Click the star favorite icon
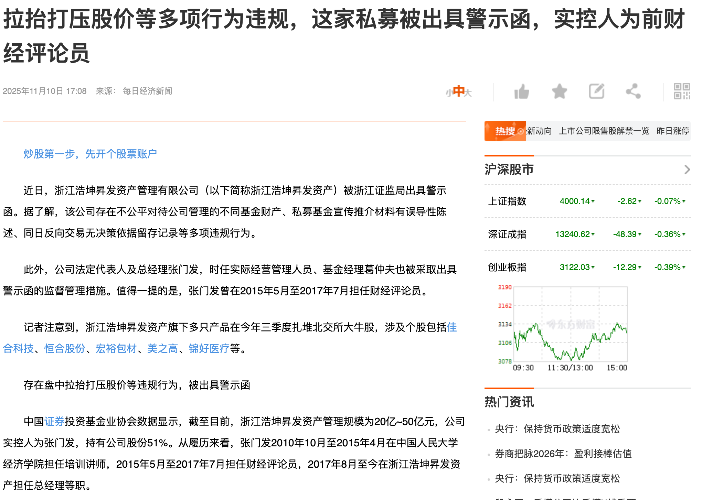Viewport: 702px width, 500px height. coord(559,91)
